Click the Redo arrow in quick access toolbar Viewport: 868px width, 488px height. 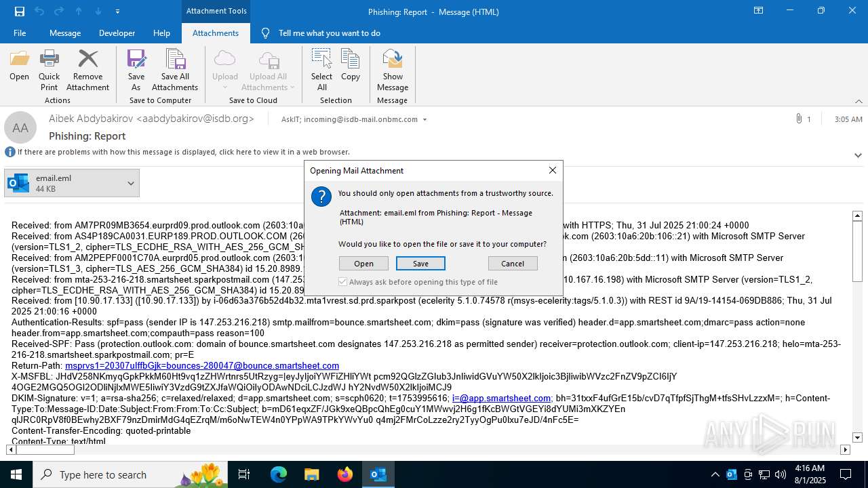(x=58, y=12)
